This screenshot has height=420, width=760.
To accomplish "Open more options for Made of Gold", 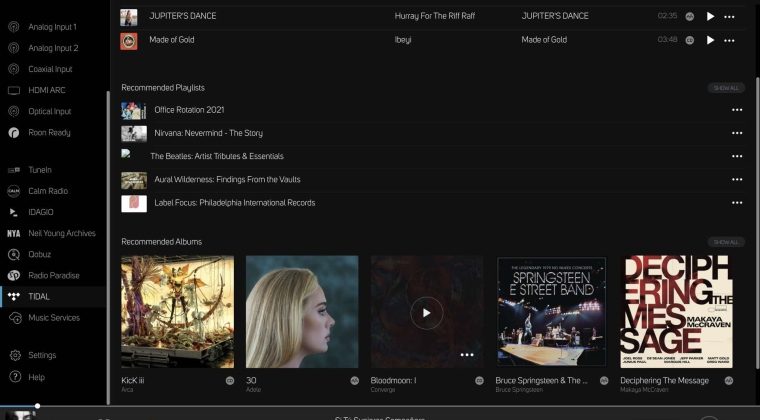I will (x=737, y=40).
